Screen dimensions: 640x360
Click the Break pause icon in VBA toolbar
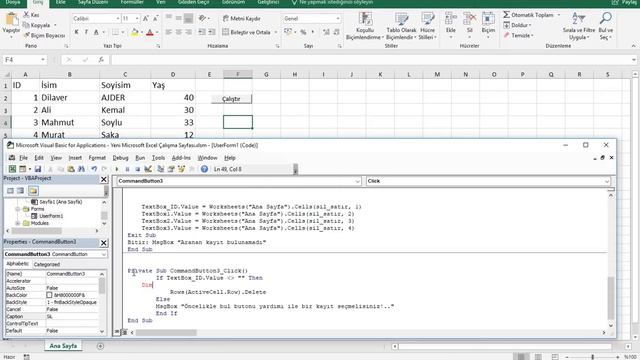pos(127,169)
